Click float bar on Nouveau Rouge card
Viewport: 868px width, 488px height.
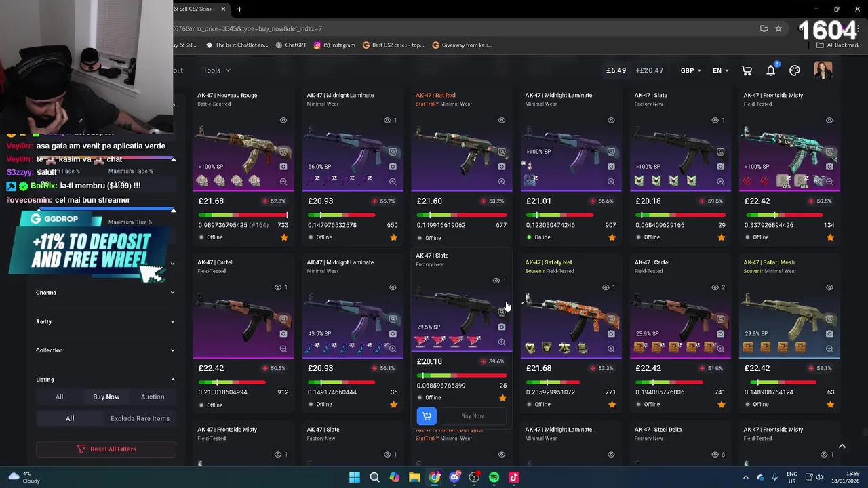pyautogui.click(x=243, y=215)
